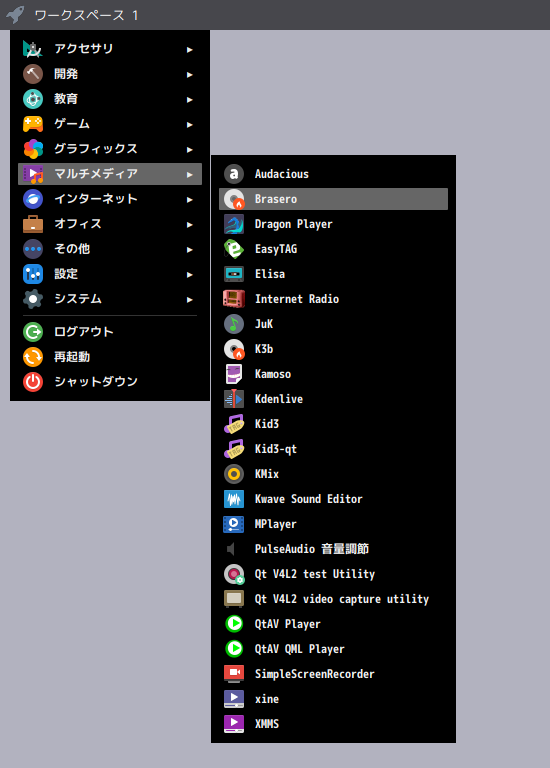The height and width of the screenshot is (768, 550).
Task: Click the ワークスペース 1 panel label
Action: (x=86, y=15)
